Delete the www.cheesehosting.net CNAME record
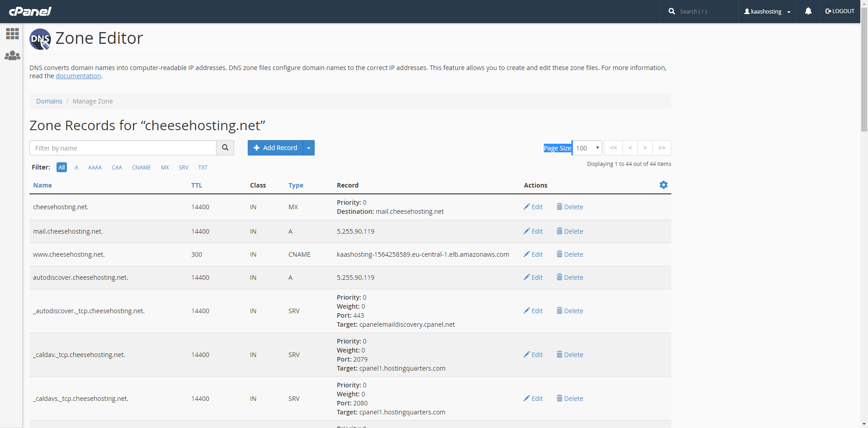This screenshot has height=428, width=868. (570, 254)
